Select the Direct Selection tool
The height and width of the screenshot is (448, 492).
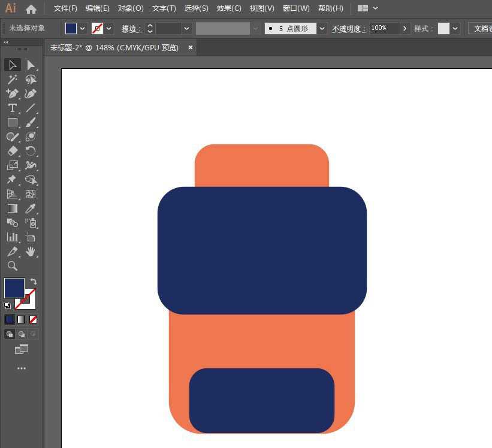coord(31,65)
